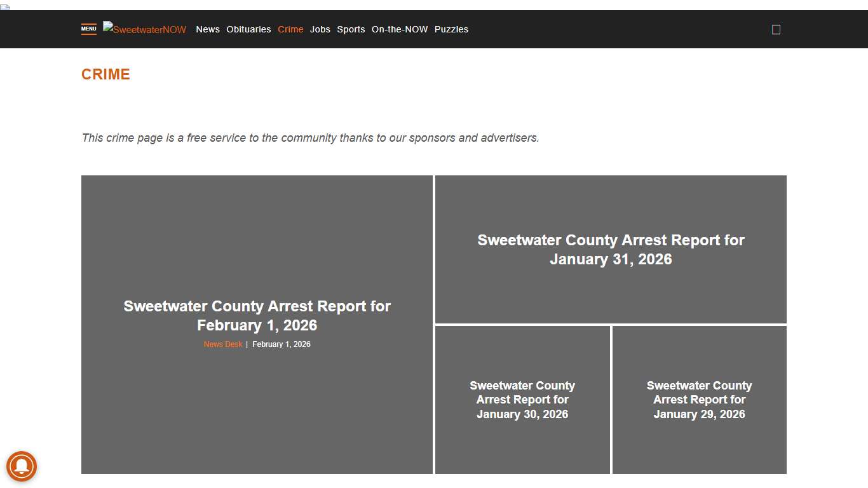This screenshot has width=868, height=488.
Task: Open the Obituaries section
Action: pos(248,29)
